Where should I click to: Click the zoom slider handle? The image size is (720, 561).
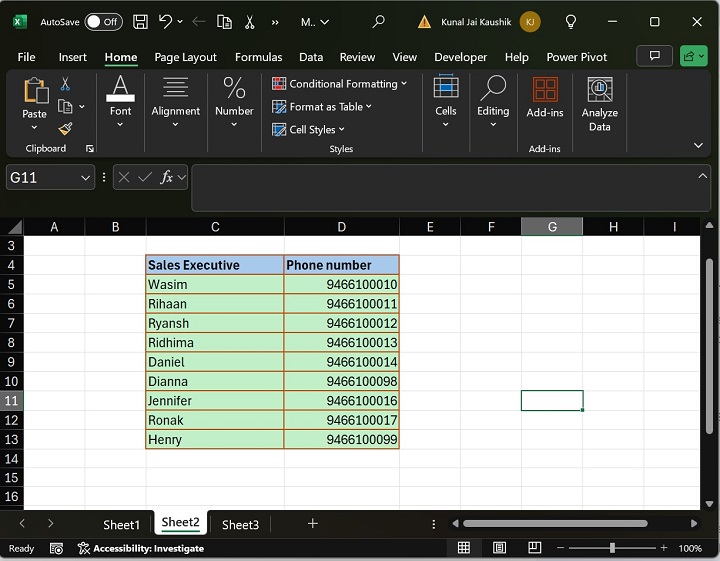click(x=612, y=548)
